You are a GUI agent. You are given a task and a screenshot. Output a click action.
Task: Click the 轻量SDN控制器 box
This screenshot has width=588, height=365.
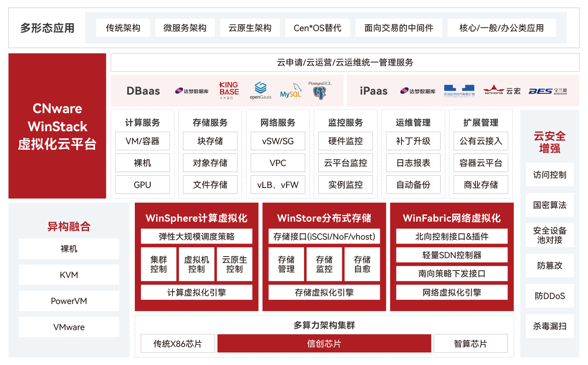(x=452, y=255)
